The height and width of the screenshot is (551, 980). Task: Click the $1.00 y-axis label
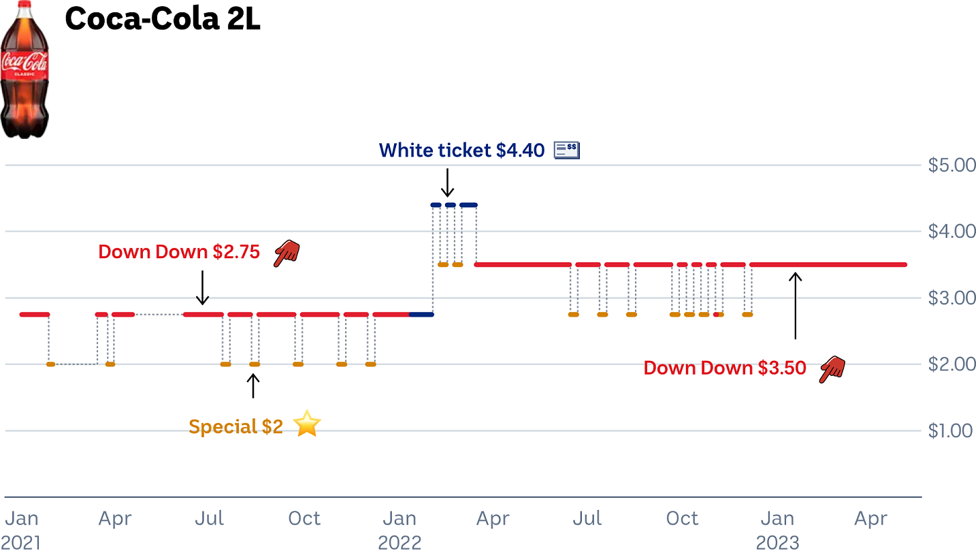point(951,431)
